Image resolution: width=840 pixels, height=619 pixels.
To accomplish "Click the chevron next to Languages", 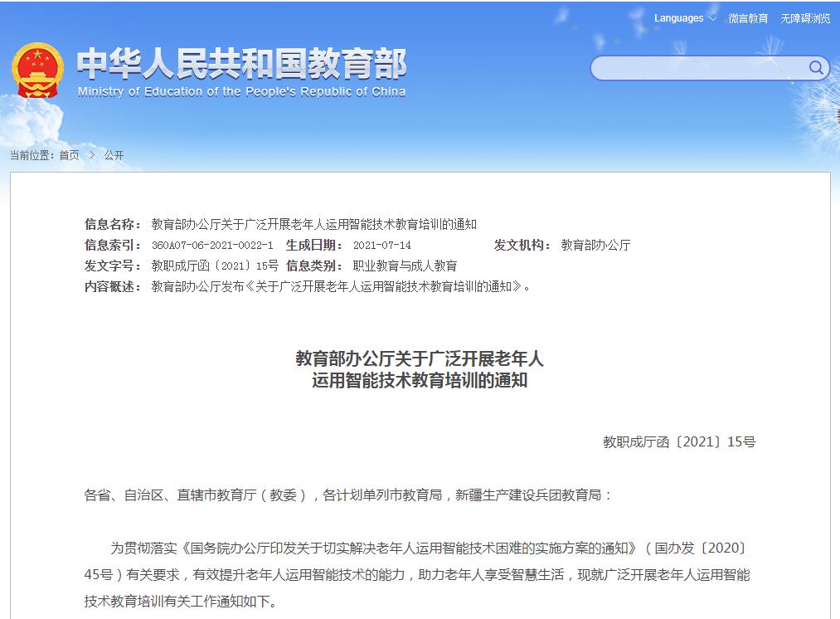I will tap(712, 19).
